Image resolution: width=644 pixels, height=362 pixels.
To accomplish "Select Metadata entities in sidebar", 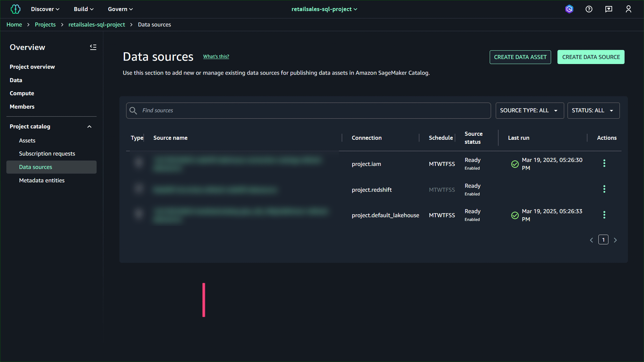I will (42, 180).
